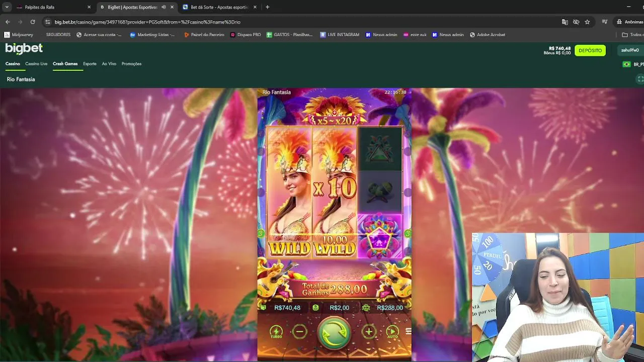The height and width of the screenshot is (362, 644).
Task: Click the purple gem symbol on reels
Action: [379, 237]
